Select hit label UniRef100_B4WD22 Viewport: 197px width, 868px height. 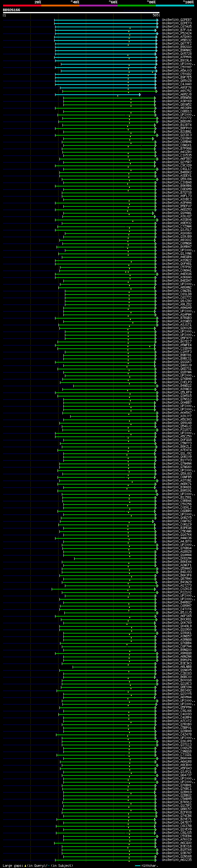coord(177,386)
